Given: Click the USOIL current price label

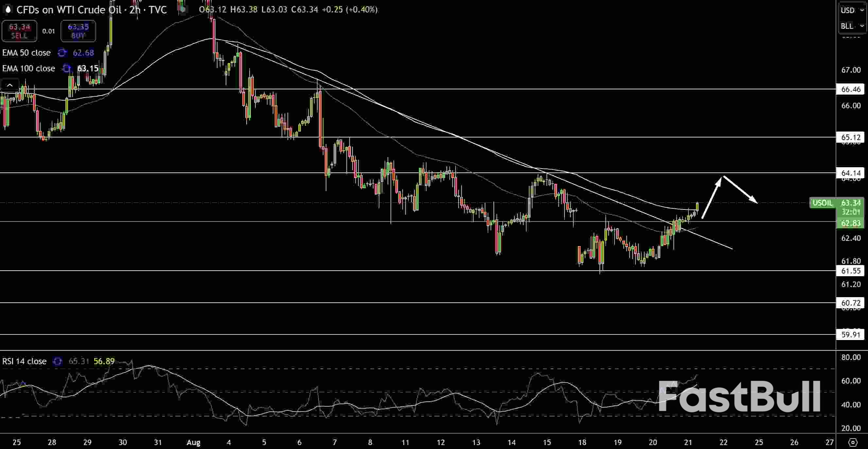Looking at the screenshot, I should point(822,203).
